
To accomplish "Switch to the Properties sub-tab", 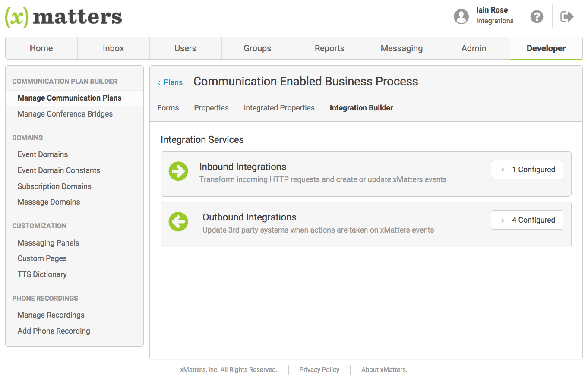I will pyautogui.click(x=212, y=108).
